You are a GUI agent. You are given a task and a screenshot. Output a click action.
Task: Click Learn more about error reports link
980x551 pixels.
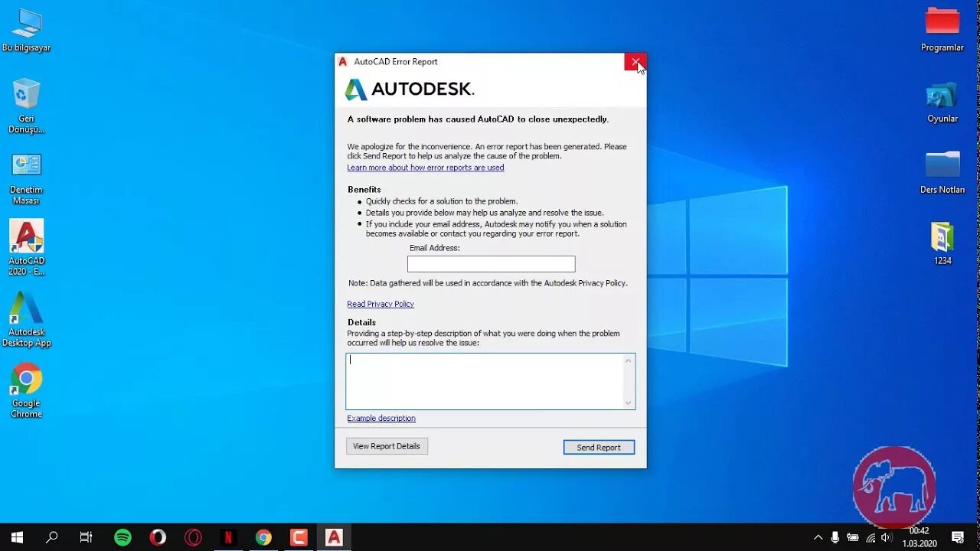[x=426, y=168]
